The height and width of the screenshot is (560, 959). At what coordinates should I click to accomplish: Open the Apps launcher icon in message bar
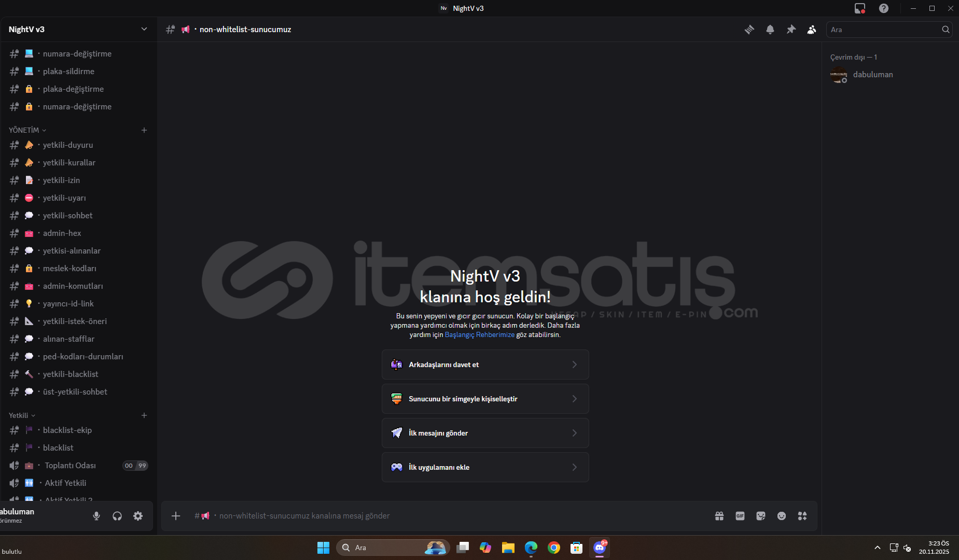802,516
